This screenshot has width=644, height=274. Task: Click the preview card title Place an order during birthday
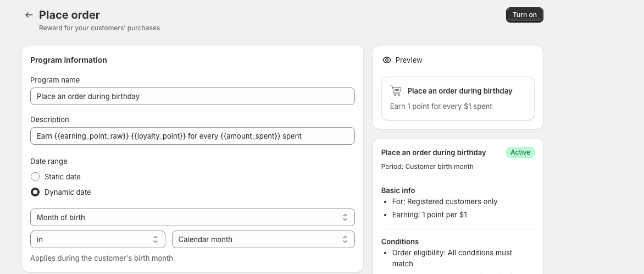459,91
